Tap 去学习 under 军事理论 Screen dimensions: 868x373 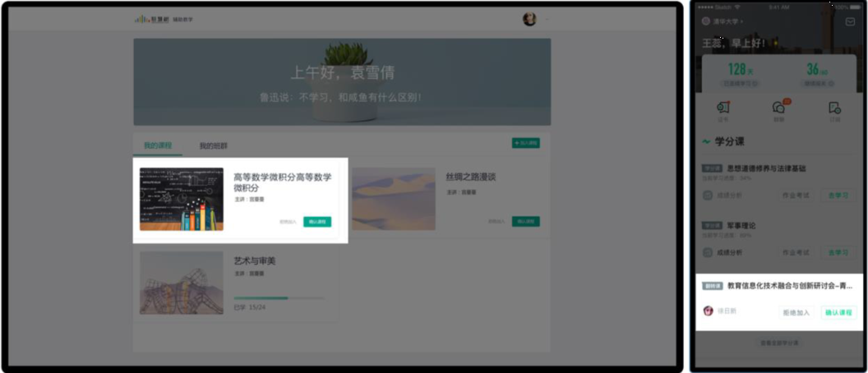click(838, 252)
